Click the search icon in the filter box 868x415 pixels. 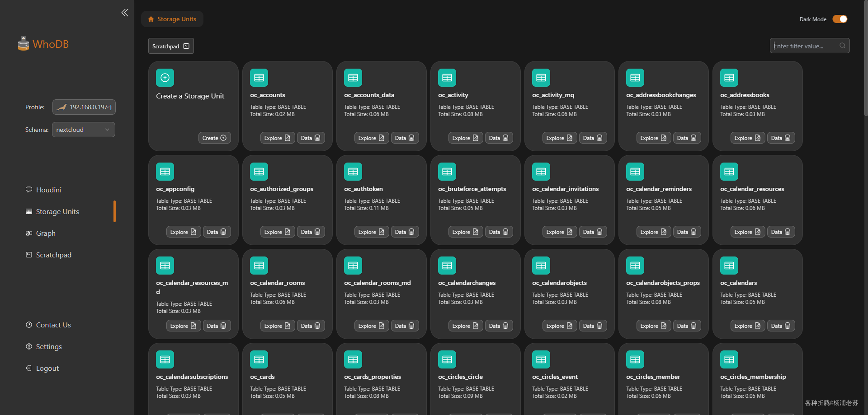842,46
